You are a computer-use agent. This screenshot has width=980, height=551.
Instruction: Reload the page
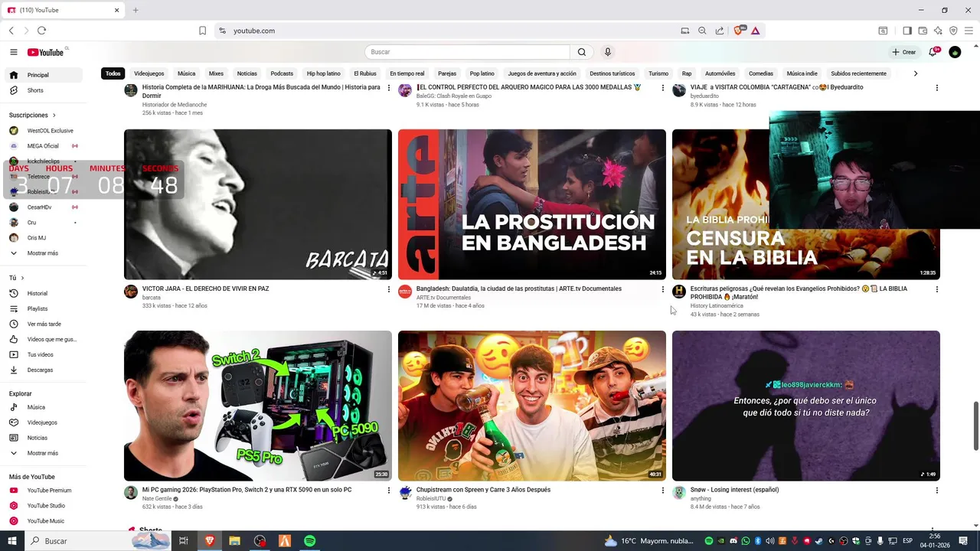[41, 31]
